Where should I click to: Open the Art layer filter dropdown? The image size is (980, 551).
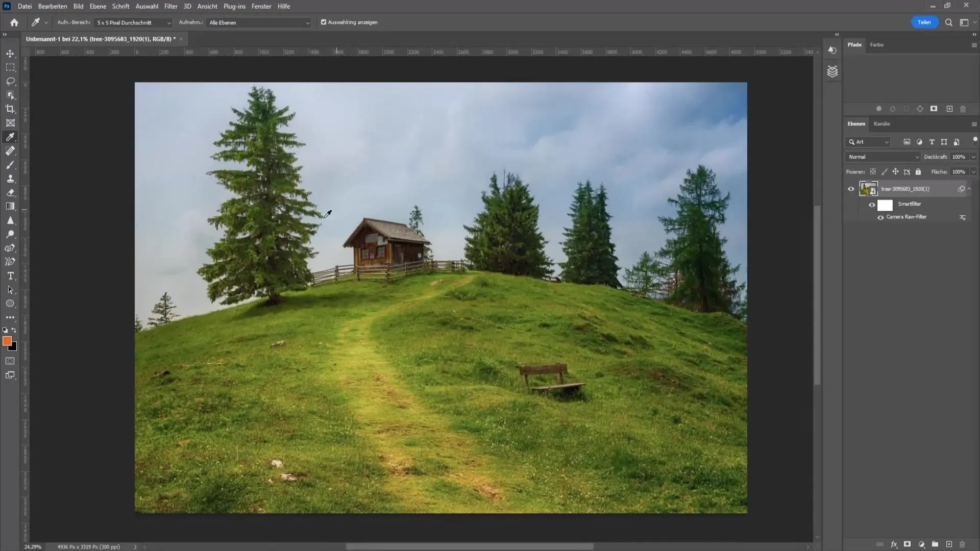click(x=868, y=142)
